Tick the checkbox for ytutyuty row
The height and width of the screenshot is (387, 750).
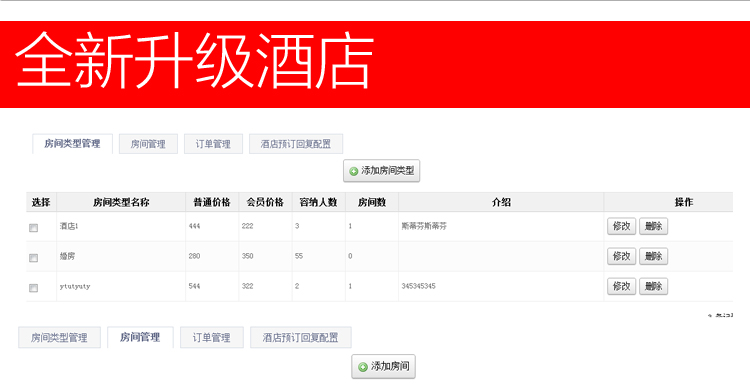coord(33,288)
